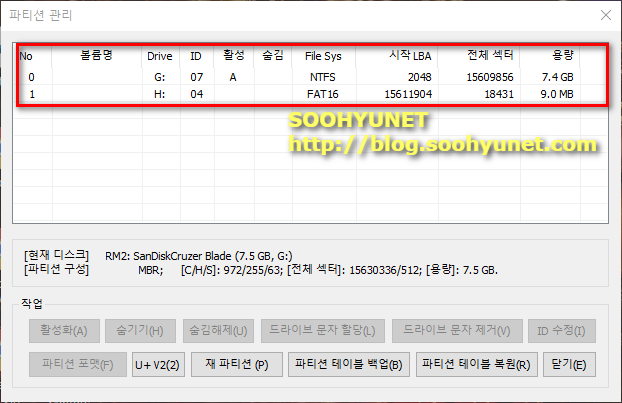Screen dimensions: 622x403
Task: Click the No column header
Action: [33, 56]
